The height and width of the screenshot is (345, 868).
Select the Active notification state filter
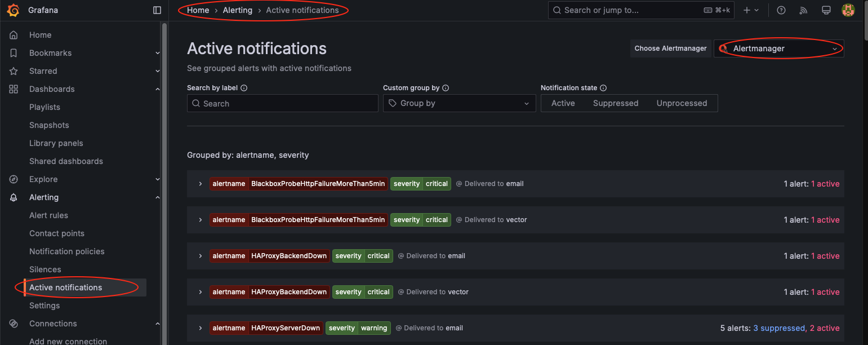(563, 103)
